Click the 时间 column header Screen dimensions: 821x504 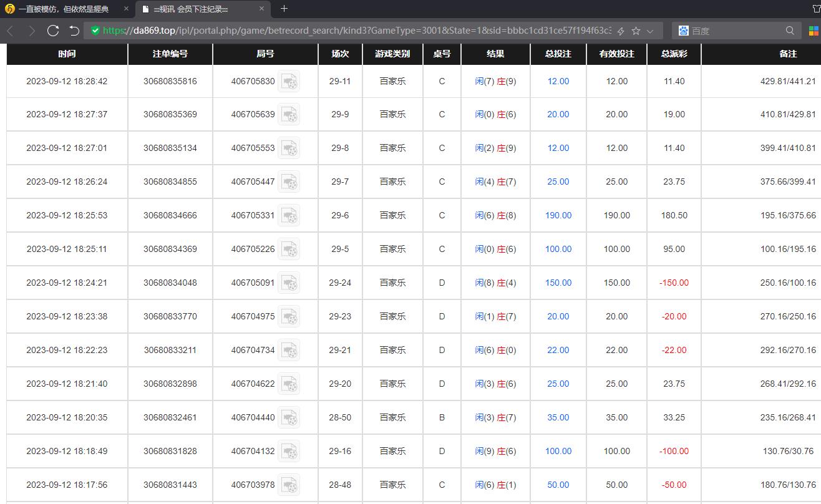click(x=67, y=54)
